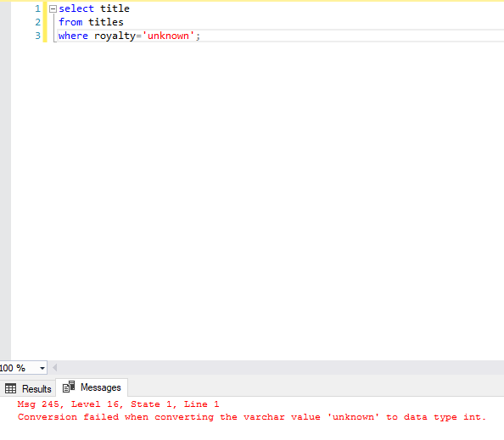The height and width of the screenshot is (440, 504).
Task: Click the 'from' keyword on line 2
Action: 70,22
